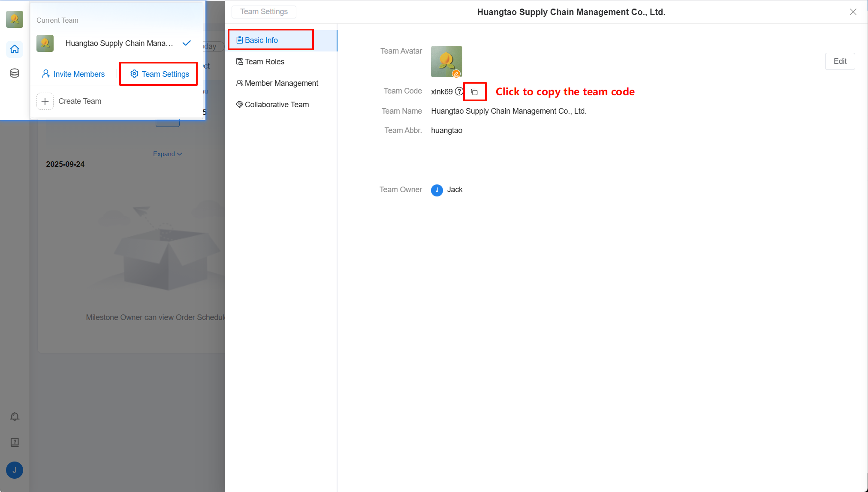The height and width of the screenshot is (492, 868).
Task: Open the help book icon
Action: [x=15, y=442]
